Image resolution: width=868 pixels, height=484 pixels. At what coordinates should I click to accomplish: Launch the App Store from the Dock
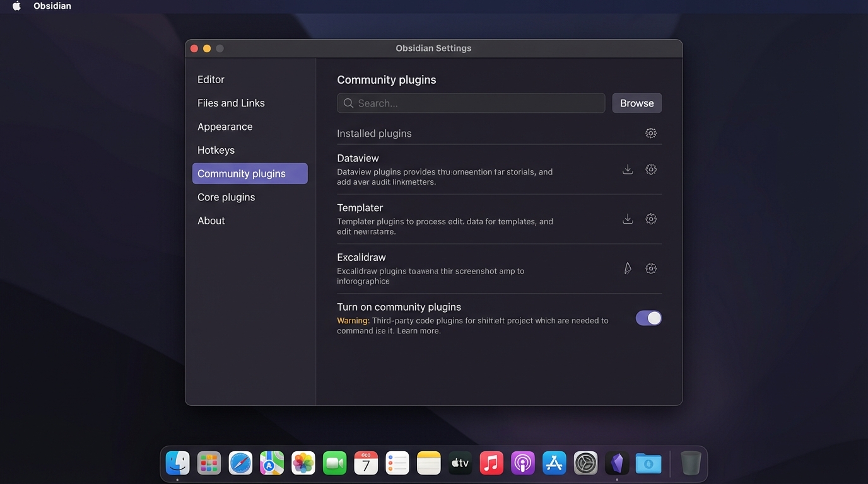tap(554, 463)
